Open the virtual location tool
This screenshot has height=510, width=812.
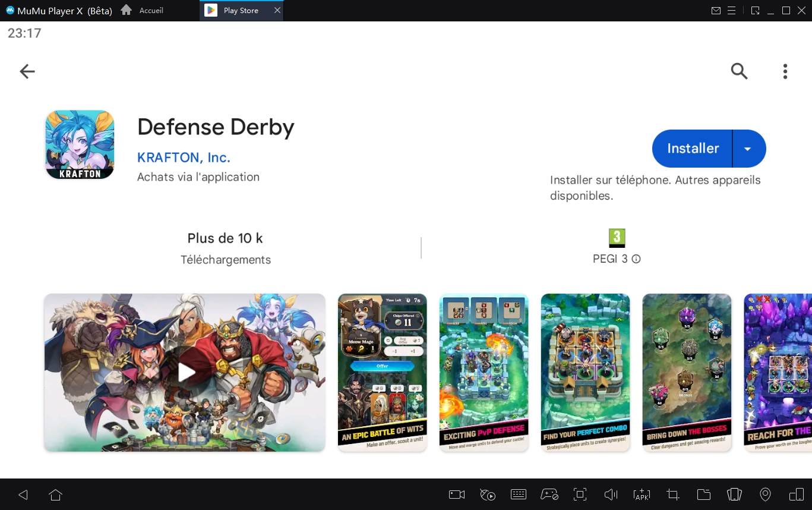click(765, 495)
